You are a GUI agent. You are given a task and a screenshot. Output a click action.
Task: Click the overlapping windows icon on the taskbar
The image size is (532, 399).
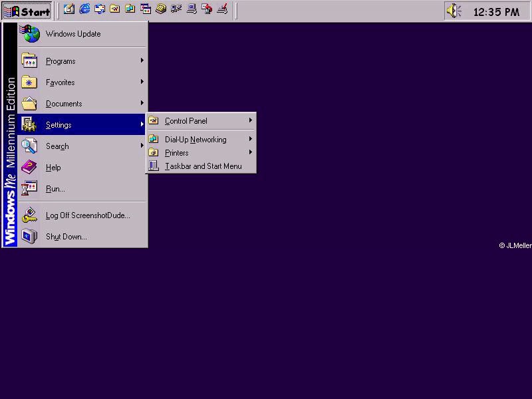pos(146,9)
